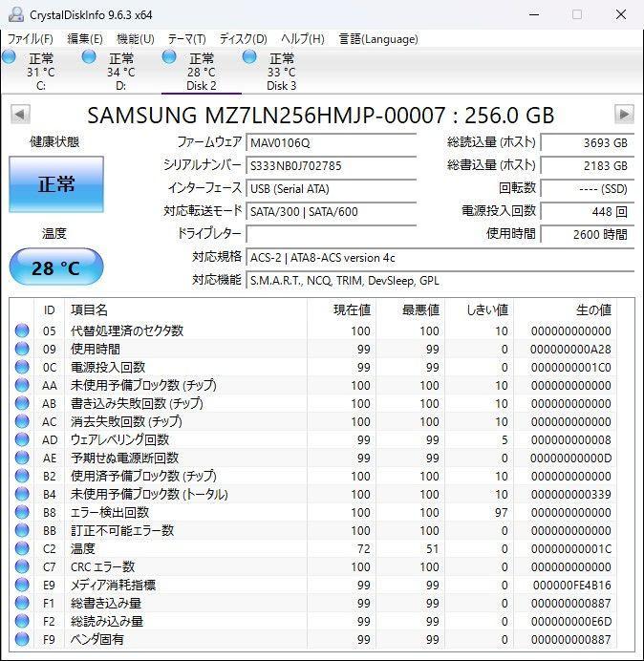Click the status orb for attribute F1
The height and width of the screenshot is (661, 644).
tap(22, 603)
